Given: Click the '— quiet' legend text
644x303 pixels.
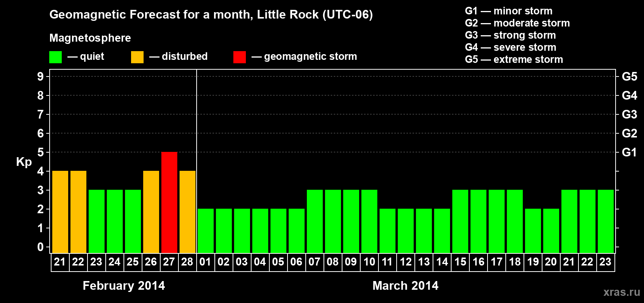Looking at the screenshot, I should pos(86,56).
